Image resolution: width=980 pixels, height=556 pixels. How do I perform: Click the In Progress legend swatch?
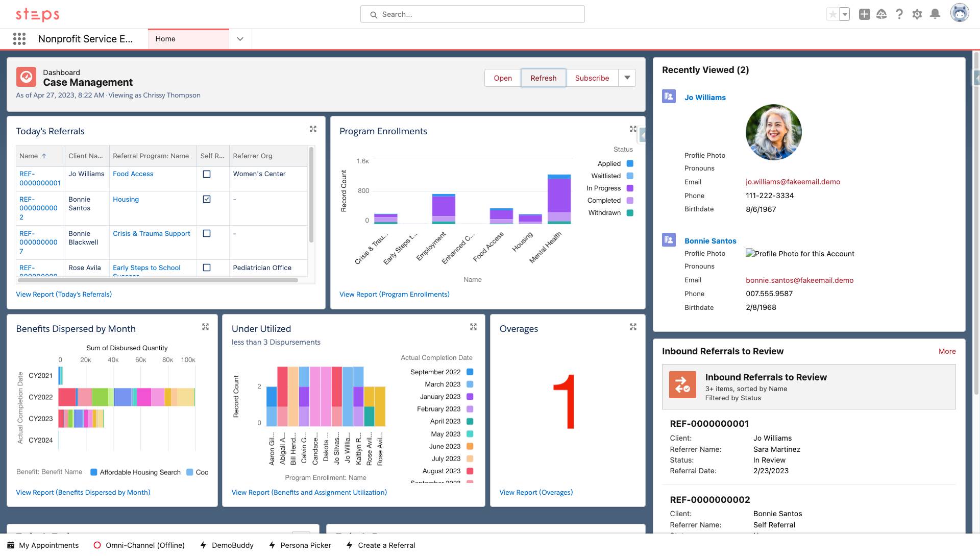(630, 188)
